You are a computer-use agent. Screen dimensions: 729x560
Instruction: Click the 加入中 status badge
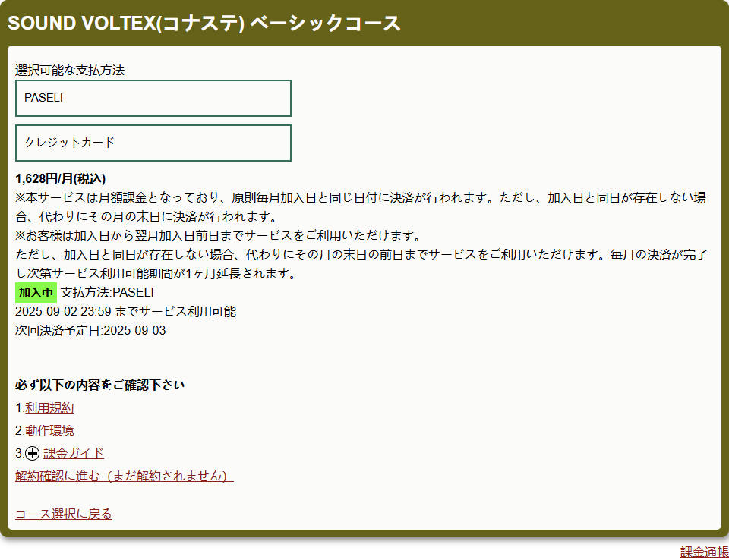pos(36,293)
